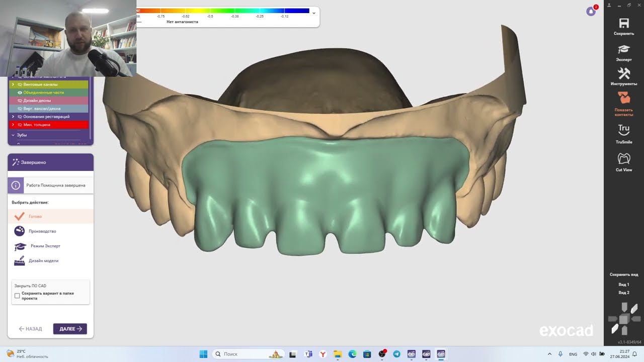This screenshot has width=644, height=362.
Task: Show the Дизайн десны layer
Action: (x=20, y=101)
